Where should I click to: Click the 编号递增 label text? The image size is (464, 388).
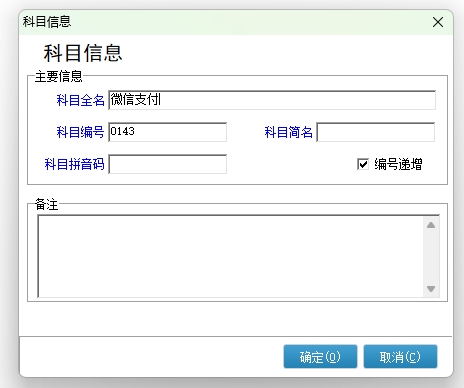[x=398, y=164]
